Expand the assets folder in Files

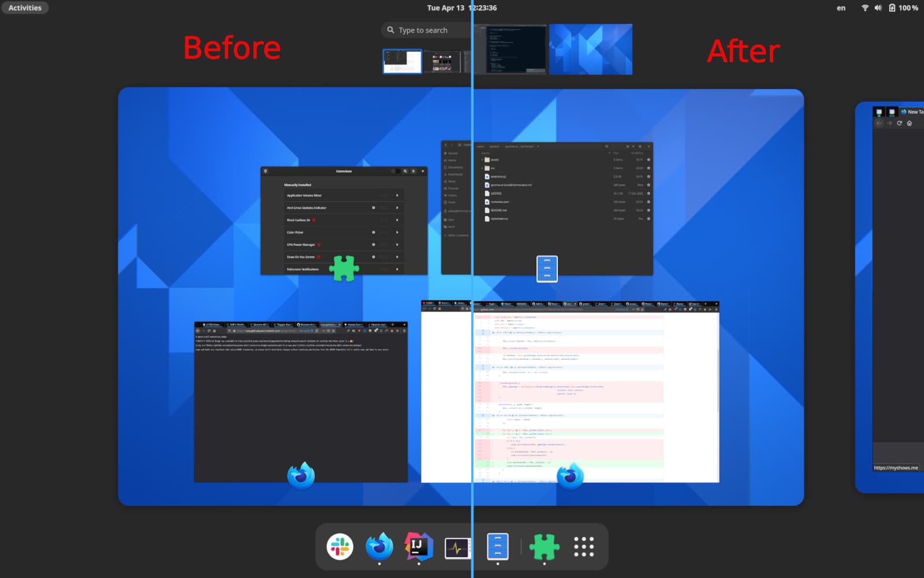(482, 160)
